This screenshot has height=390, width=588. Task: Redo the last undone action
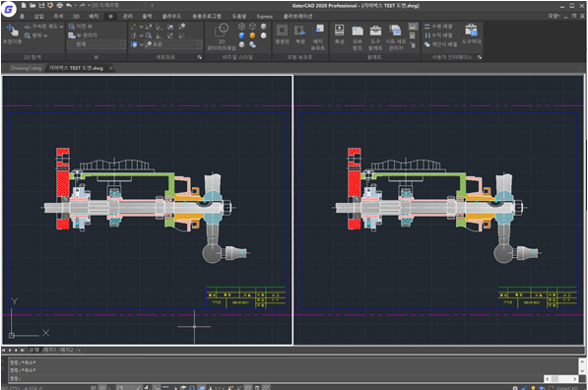tap(82, 6)
